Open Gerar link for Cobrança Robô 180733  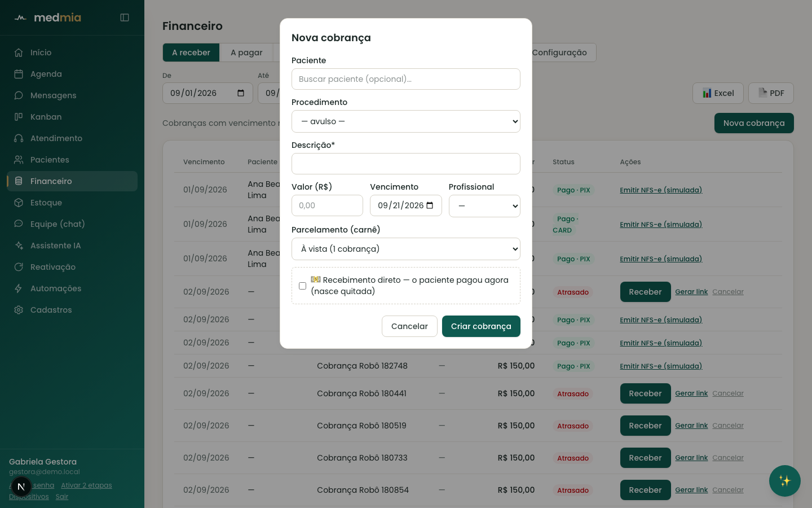[691, 458]
